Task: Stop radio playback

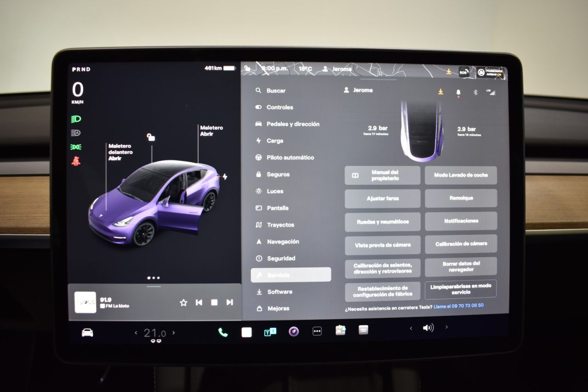Action: (214, 302)
